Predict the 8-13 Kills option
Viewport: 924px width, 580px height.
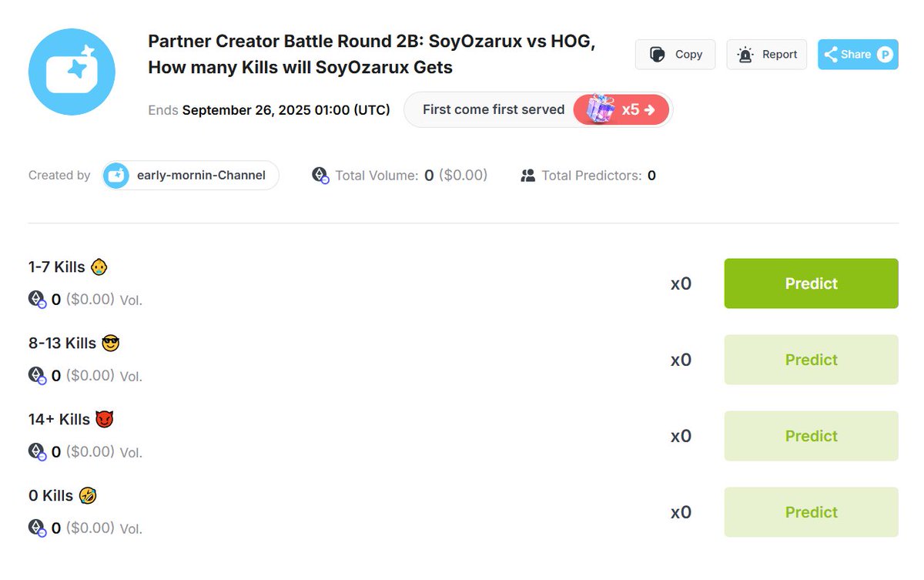coord(811,360)
